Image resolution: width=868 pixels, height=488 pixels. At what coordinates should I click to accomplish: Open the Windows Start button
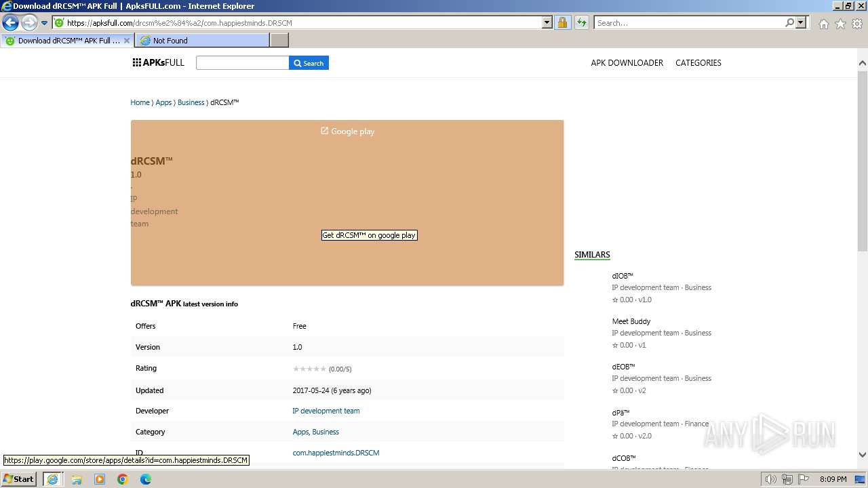pos(18,479)
